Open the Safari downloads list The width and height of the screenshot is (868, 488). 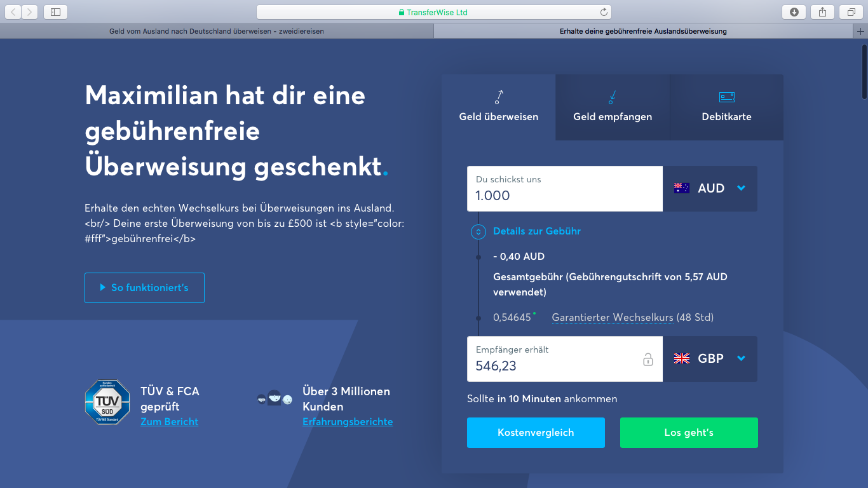[x=794, y=12]
